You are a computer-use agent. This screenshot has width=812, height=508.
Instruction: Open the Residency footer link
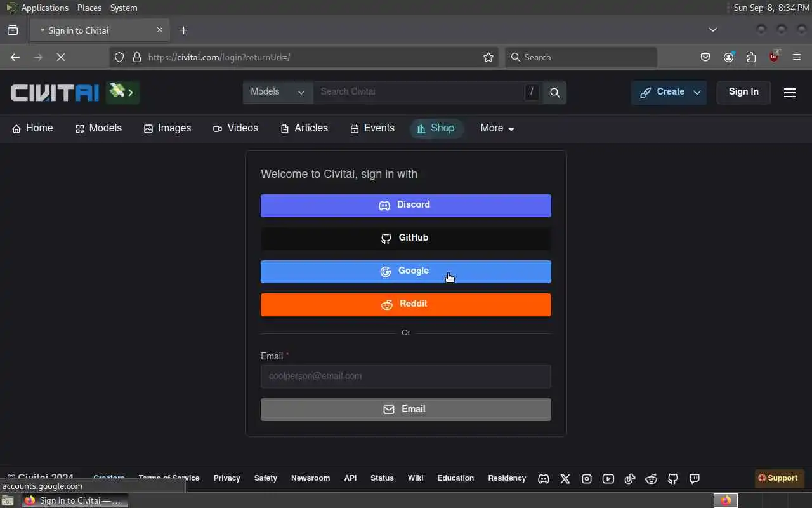pos(507,478)
